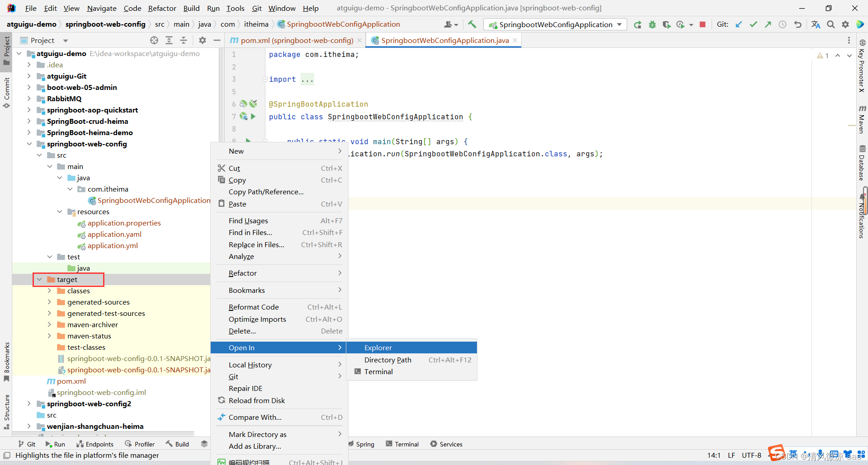This screenshot has width=868, height=465.
Task: Unfold the collapsed import statement
Action: (x=265, y=79)
